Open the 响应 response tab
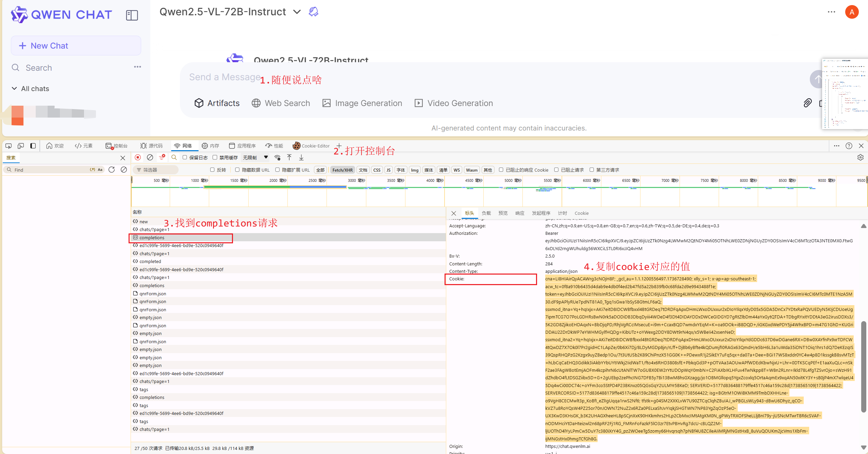 point(520,213)
